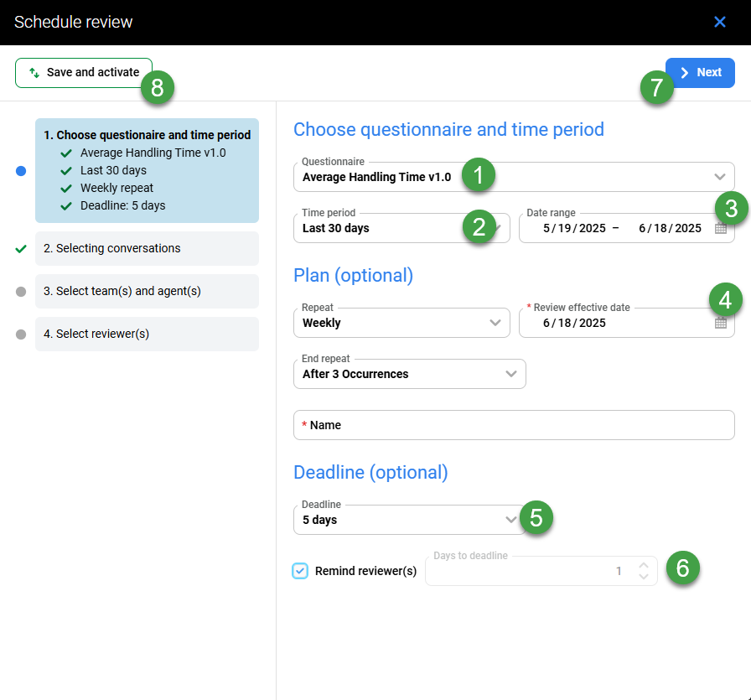
Task: Increase Days to deadline with up arrow
Action: pos(643,565)
